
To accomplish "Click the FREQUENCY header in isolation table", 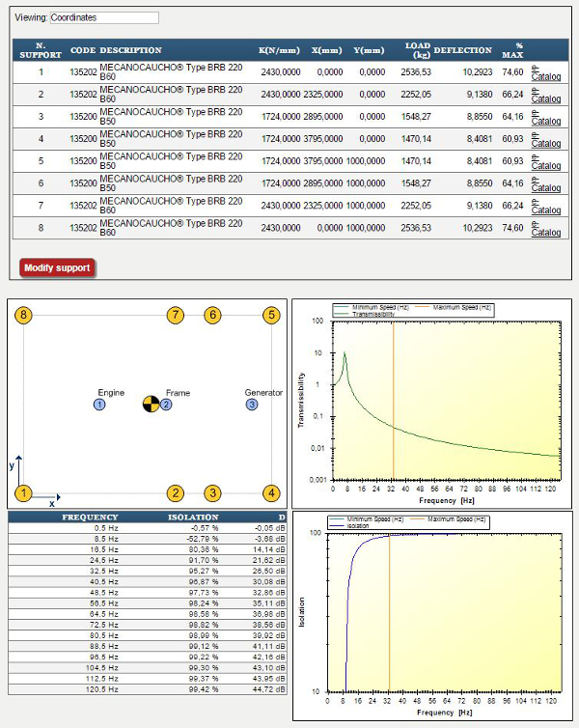I will pos(90,518).
